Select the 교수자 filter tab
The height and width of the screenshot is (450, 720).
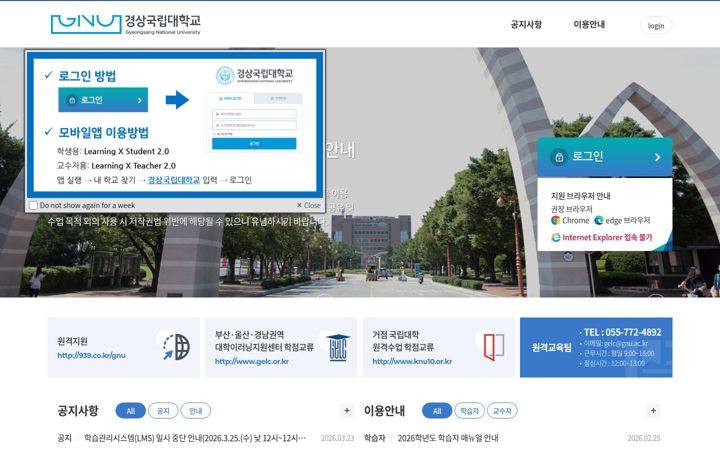point(502,411)
